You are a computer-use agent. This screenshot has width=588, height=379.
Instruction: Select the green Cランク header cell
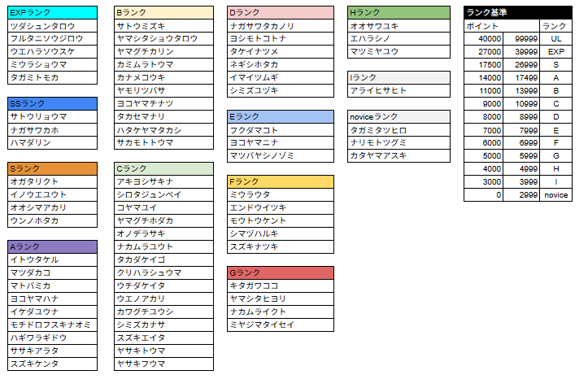163,168
